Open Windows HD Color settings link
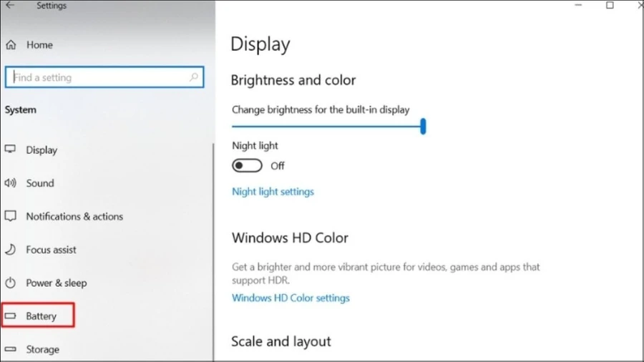Viewport: 644px width, 362px height. pos(291,298)
